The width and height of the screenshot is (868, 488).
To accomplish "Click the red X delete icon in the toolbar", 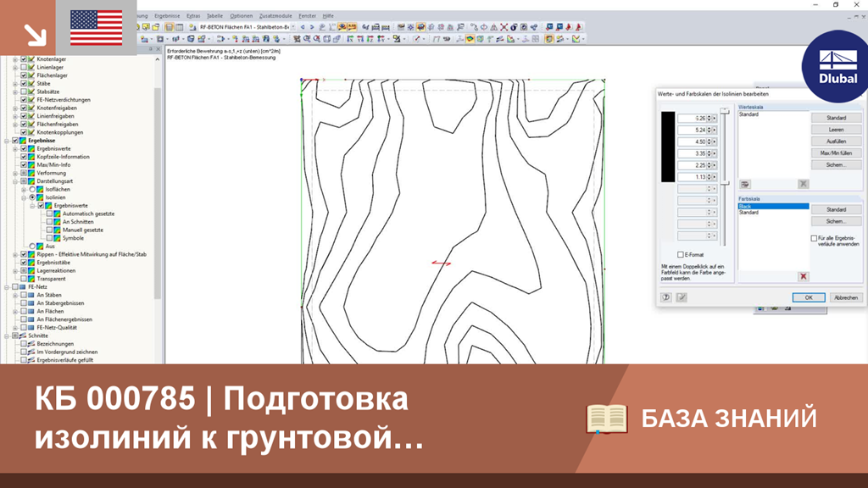I will (504, 26).
